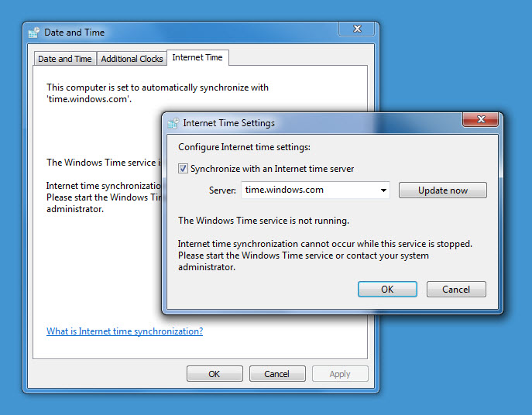Confirm with OK in Internet Time Settings
The height and width of the screenshot is (415, 532).
(387, 289)
